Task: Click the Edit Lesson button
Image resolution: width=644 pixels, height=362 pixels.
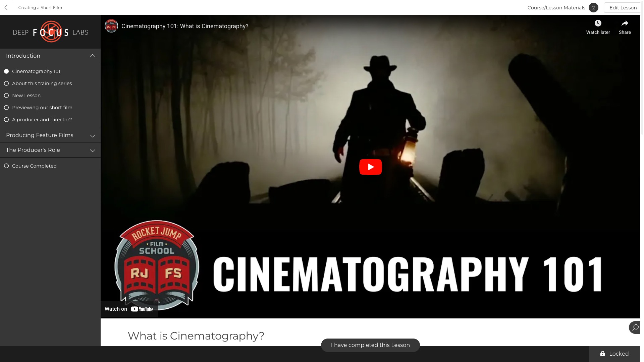Action: (623, 8)
